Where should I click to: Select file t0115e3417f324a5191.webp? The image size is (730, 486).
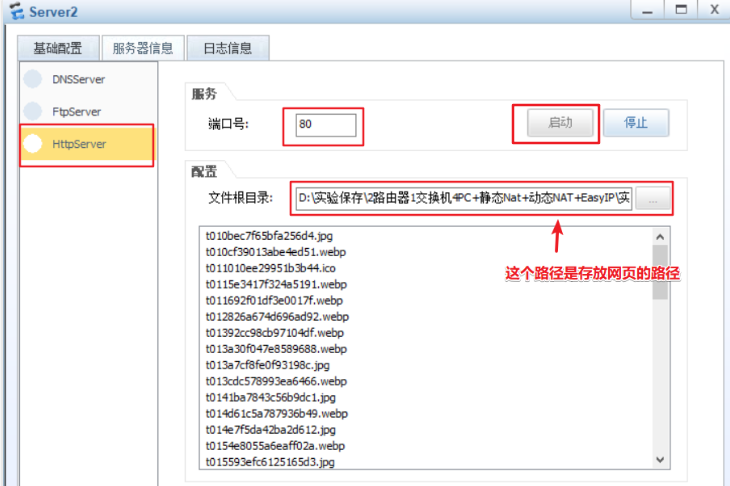pos(276,284)
